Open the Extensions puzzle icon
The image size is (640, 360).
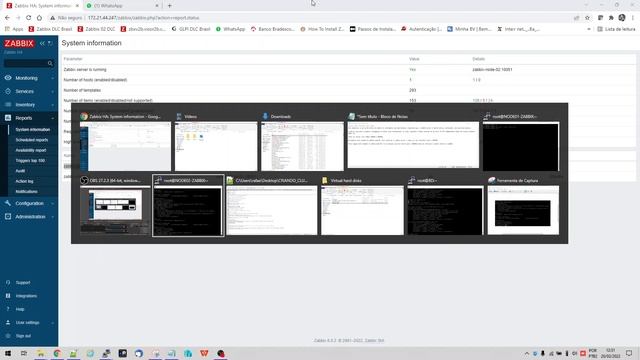611,18
